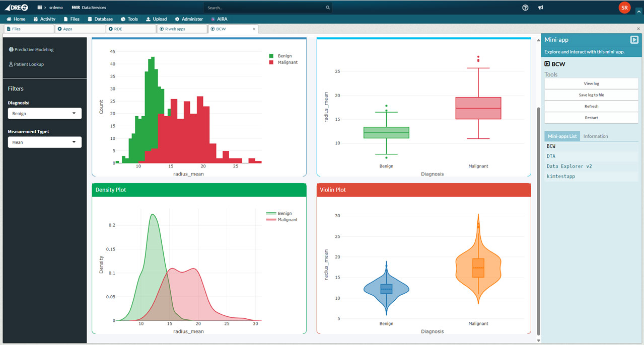Open the Measurement Type dropdown
This screenshot has width=644, height=345.
[45, 142]
